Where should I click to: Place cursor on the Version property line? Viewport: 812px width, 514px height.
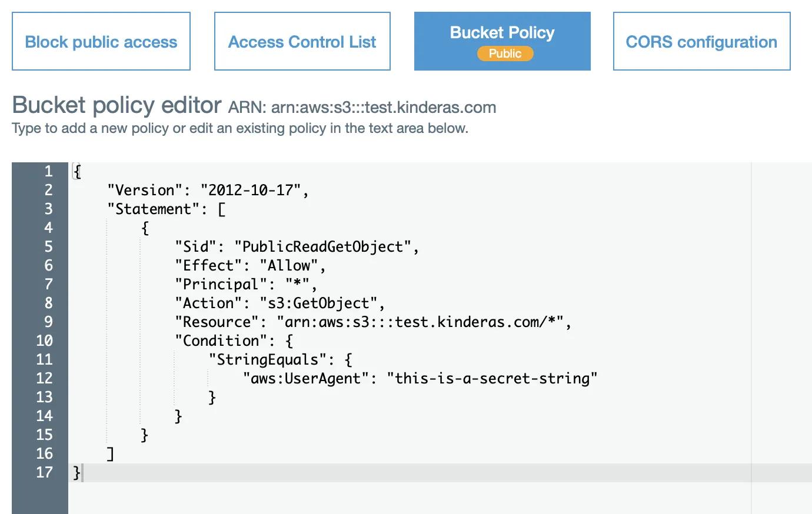(209, 190)
